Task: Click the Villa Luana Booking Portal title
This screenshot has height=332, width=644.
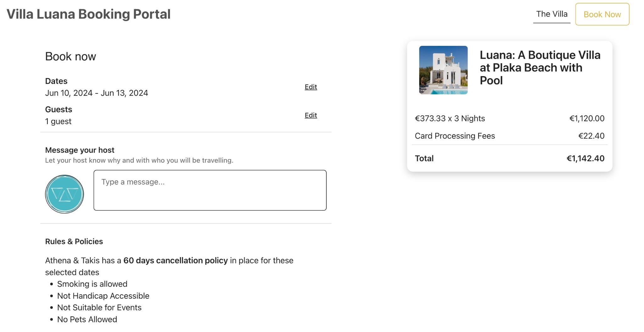Action: pos(88,14)
